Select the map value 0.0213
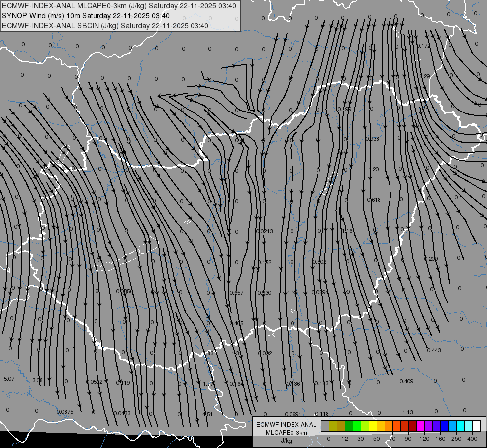This screenshot has height=448, width=487. 265,231
